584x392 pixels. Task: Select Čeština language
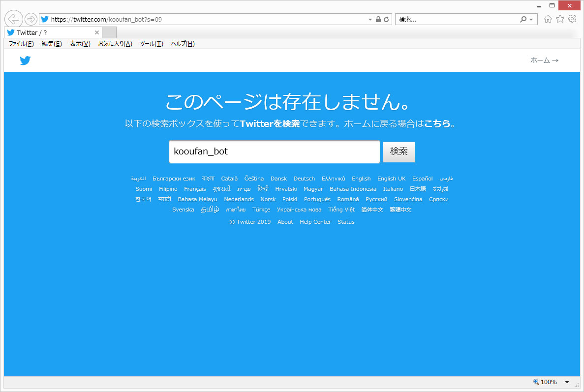(x=254, y=179)
